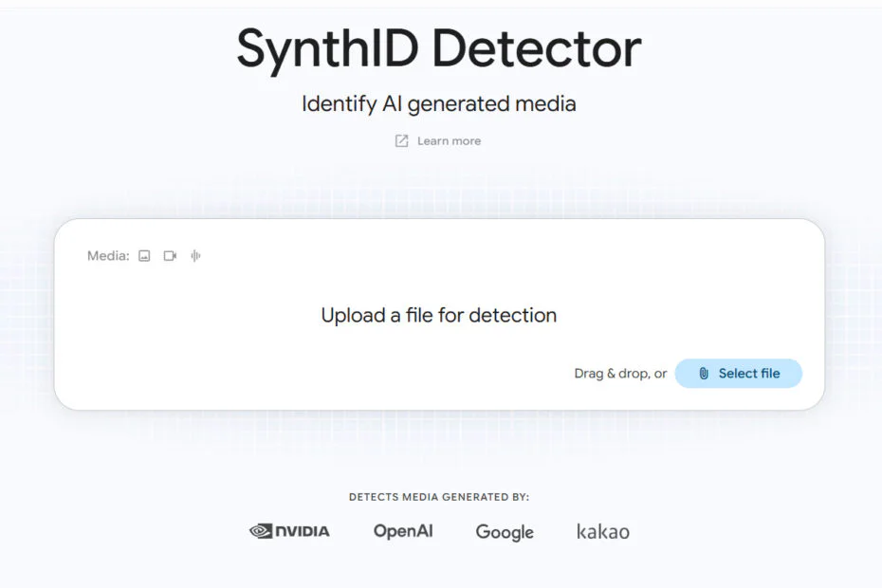Click the 'Media:' label
The width and height of the screenshot is (882, 588).
tap(108, 256)
